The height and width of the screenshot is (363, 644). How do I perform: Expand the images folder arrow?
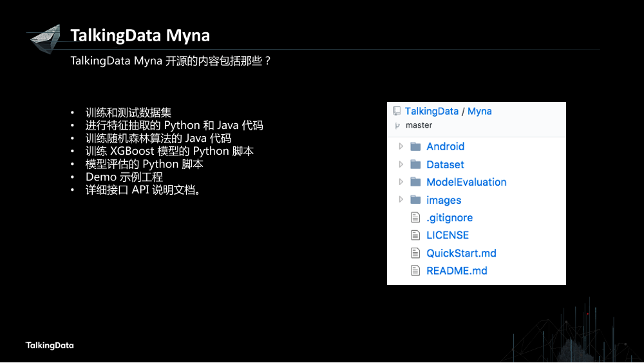401,199
